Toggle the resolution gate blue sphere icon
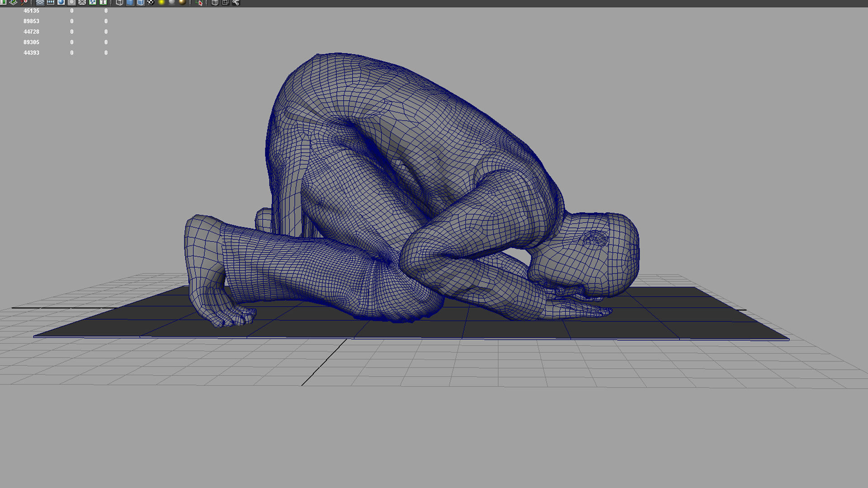Screen dimensions: 868x488 point(61,2)
